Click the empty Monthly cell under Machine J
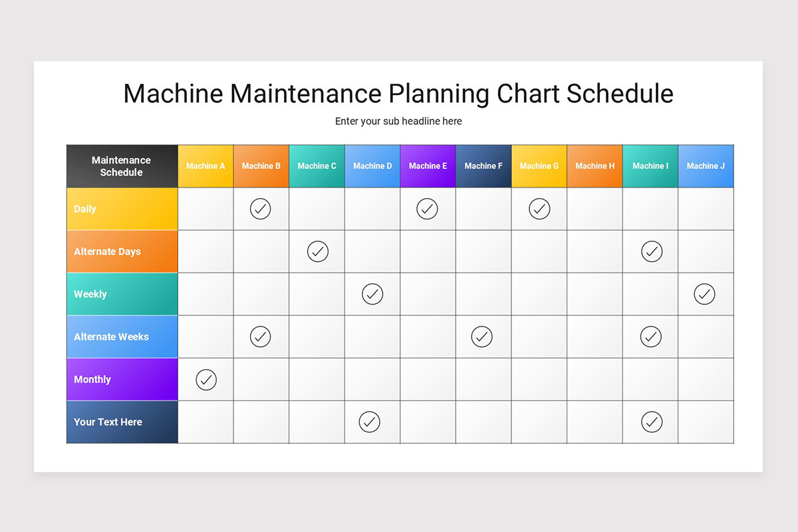 pyautogui.click(x=706, y=379)
